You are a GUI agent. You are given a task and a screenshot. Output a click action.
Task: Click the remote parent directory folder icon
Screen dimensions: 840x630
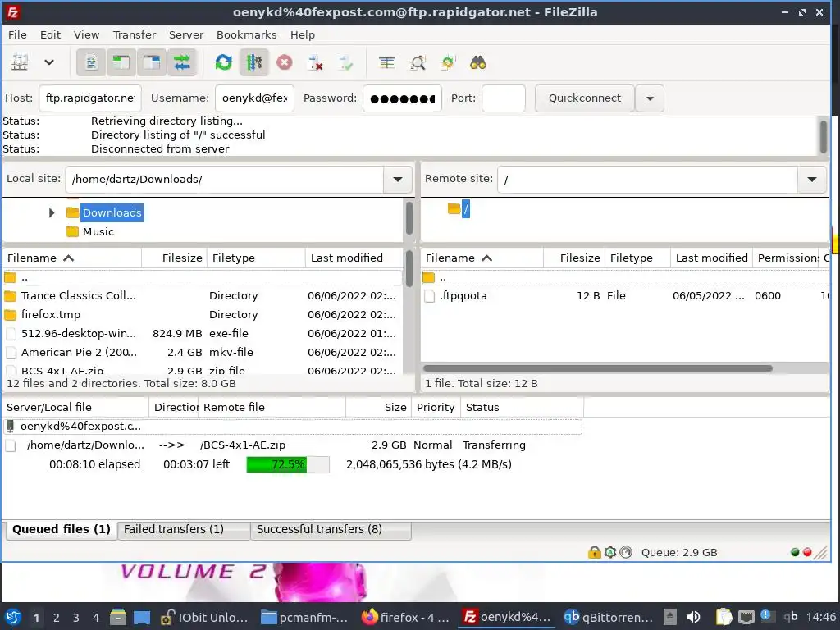[x=428, y=277]
